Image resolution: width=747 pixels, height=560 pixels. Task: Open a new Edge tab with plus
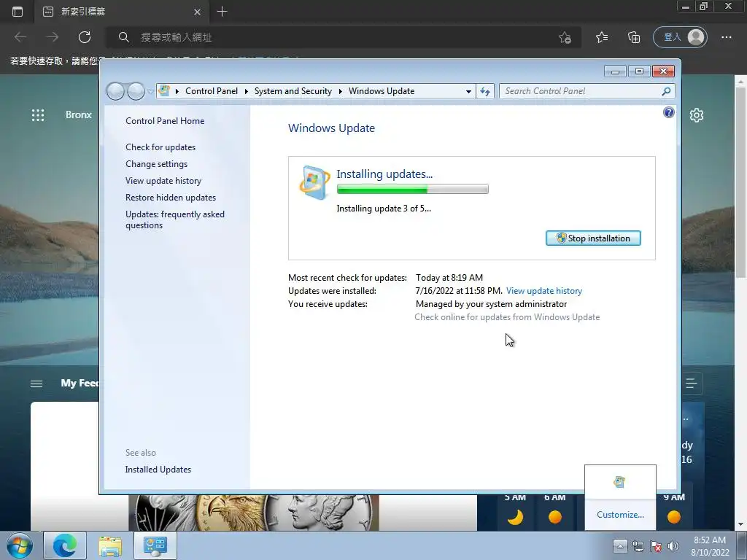222,12
